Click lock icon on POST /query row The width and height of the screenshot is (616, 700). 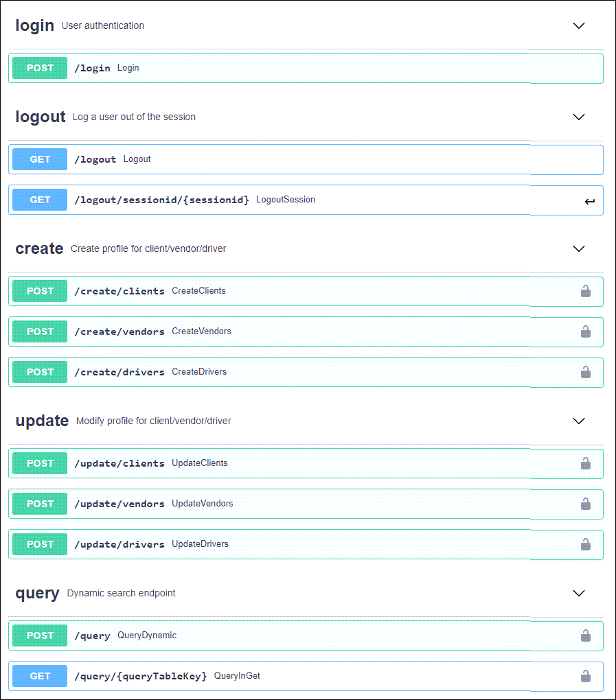click(586, 635)
